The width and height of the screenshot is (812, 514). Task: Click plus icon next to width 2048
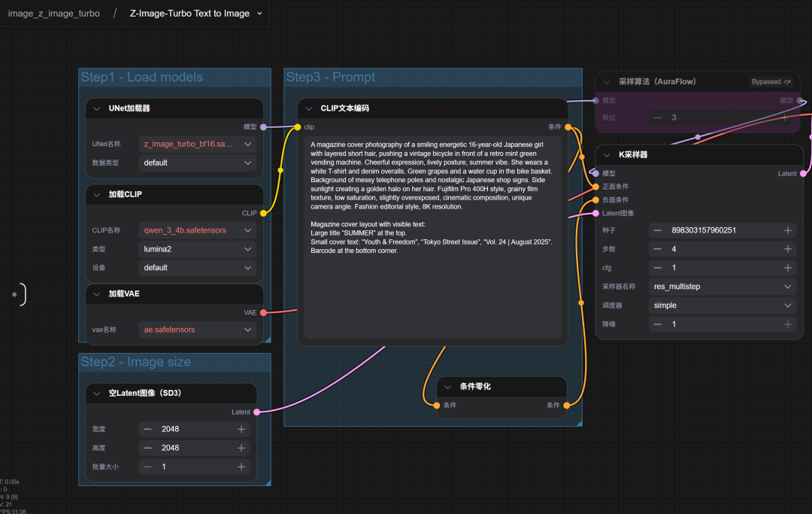tap(241, 429)
